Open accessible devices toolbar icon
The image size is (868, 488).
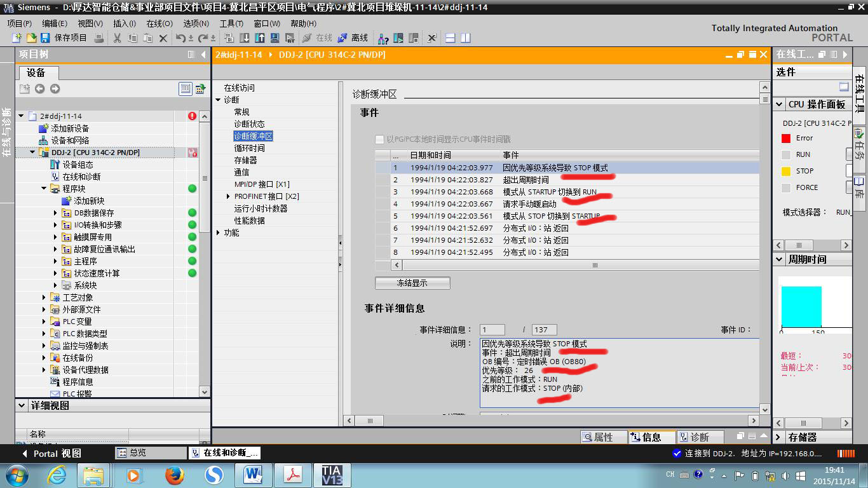coord(384,38)
